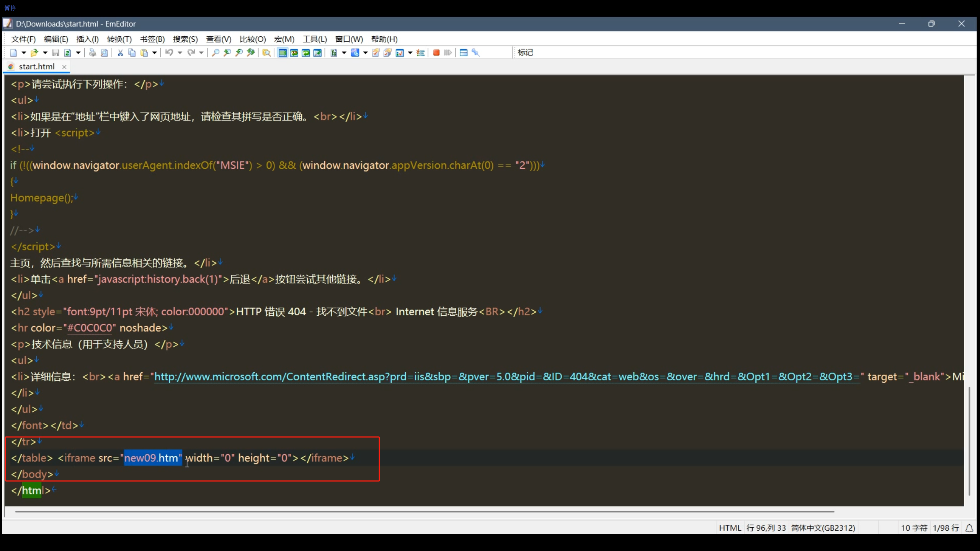
Task: Switch to the start.html document tab
Action: click(x=37, y=67)
